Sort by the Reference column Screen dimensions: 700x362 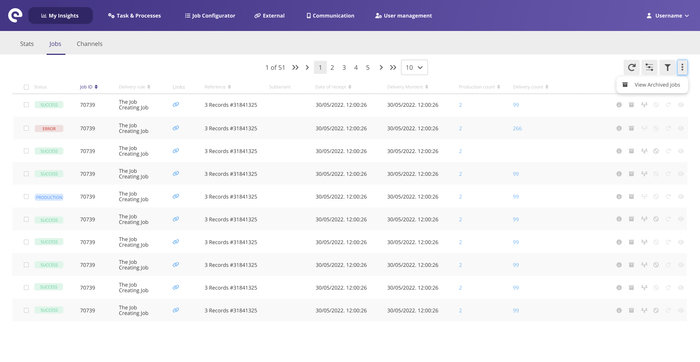coord(217,87)
